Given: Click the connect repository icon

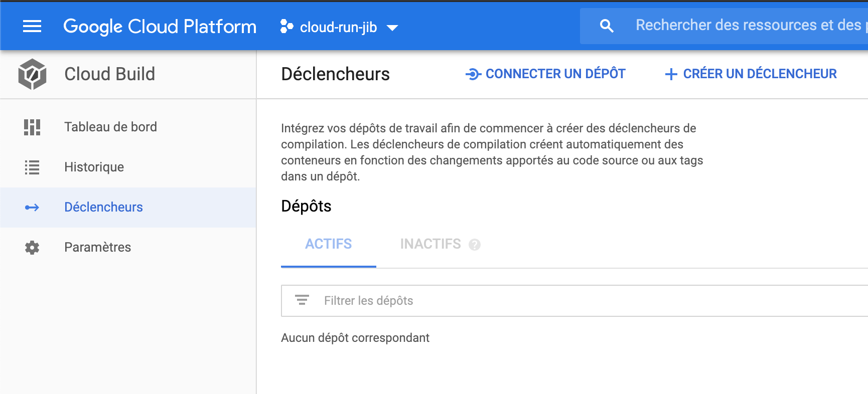Looking at the screenshot, I should point(473,74).
